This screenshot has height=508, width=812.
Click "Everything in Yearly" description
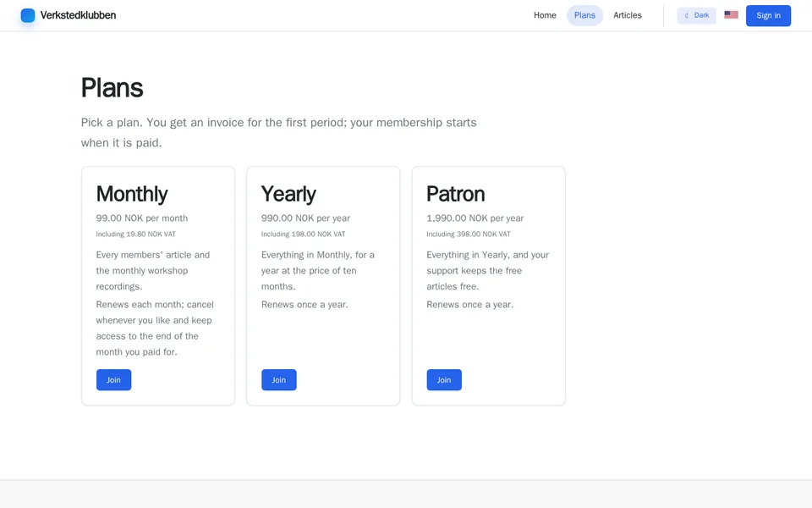(x=487, y=271)
